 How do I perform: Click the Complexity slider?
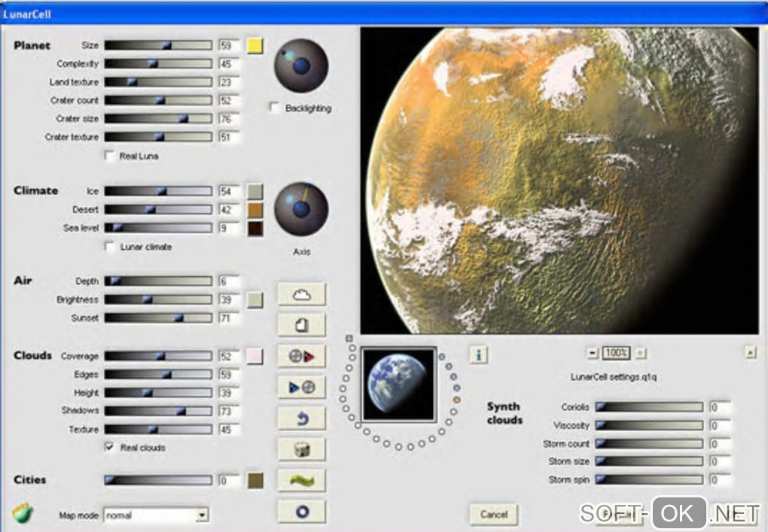coord(158,64)
